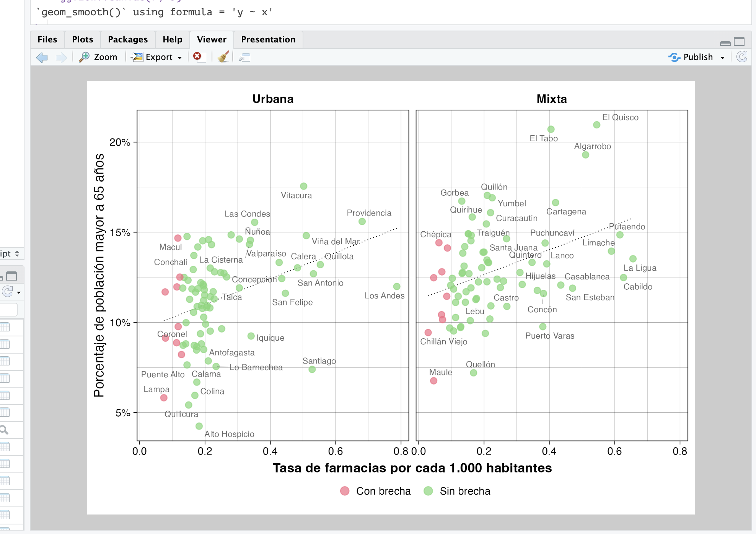
Task: Open the Help tab
Action: 172,40
